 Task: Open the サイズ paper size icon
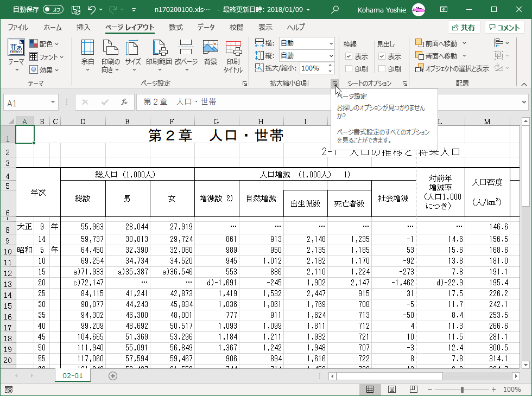coord(133,48)
